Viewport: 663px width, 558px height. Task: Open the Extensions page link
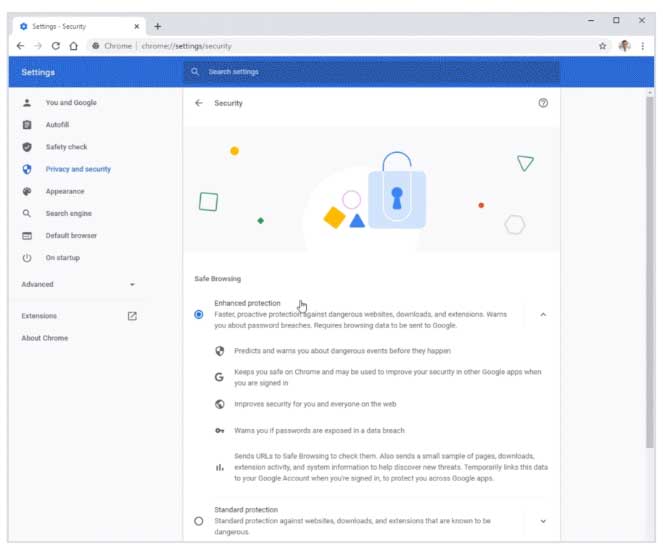[39, 316]
